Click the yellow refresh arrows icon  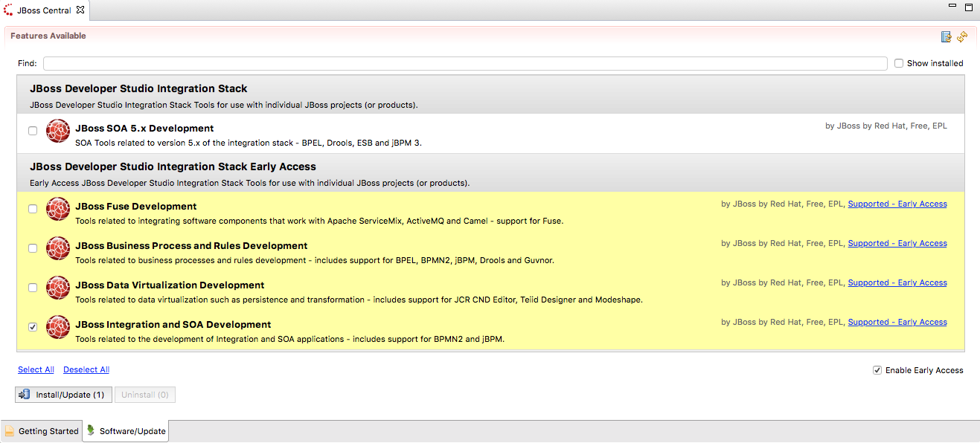coord(962,36)
